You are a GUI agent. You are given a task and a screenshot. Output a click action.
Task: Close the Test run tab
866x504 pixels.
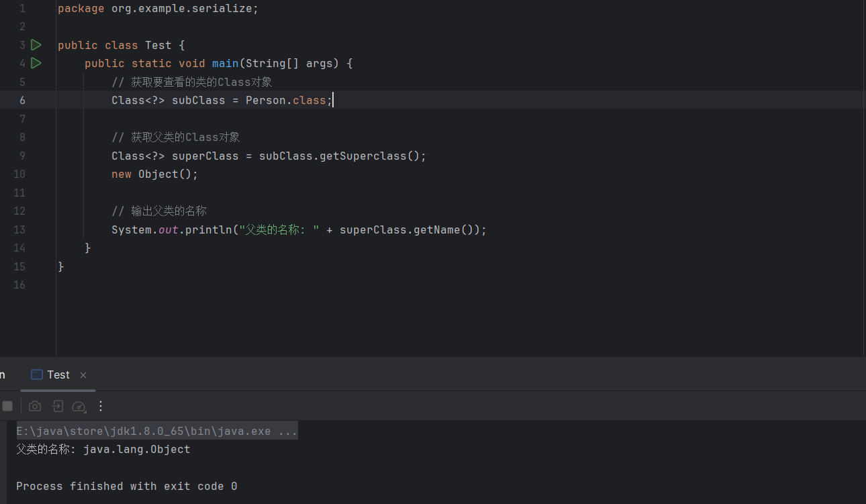[x=83, y=375]
